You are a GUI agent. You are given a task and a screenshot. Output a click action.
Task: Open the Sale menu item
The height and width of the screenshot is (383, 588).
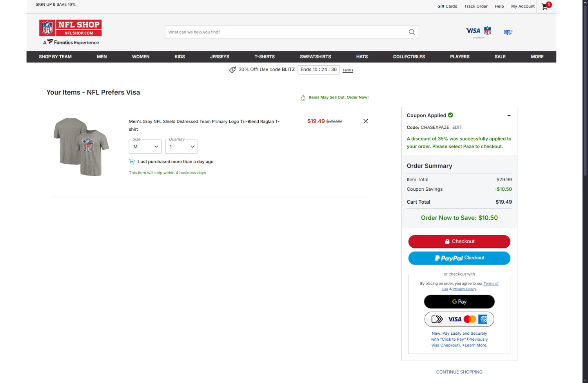pyautogui.click(x=500, y=57)
